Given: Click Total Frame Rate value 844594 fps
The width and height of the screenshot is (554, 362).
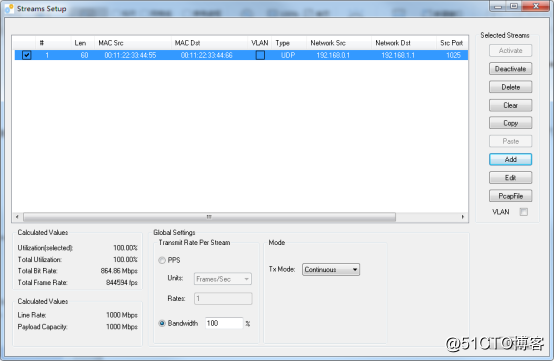Looking at the screenshot, I should point(122,283).
